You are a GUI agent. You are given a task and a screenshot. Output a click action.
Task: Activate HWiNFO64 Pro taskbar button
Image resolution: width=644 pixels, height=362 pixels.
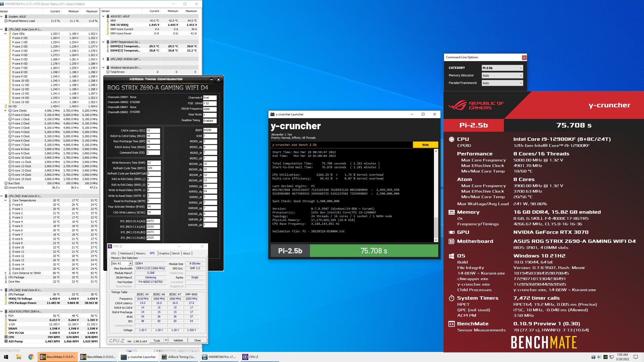pos(220,357)
